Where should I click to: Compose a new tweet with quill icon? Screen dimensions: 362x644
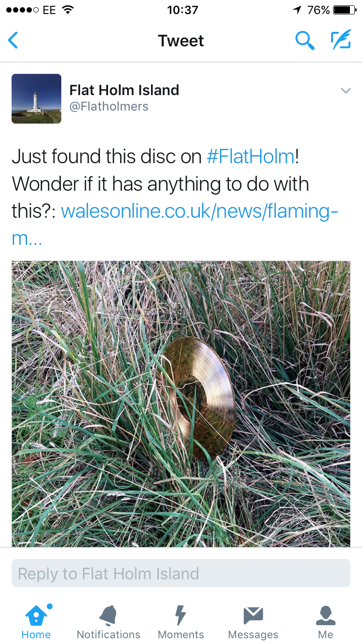click(x=341, y=40)
